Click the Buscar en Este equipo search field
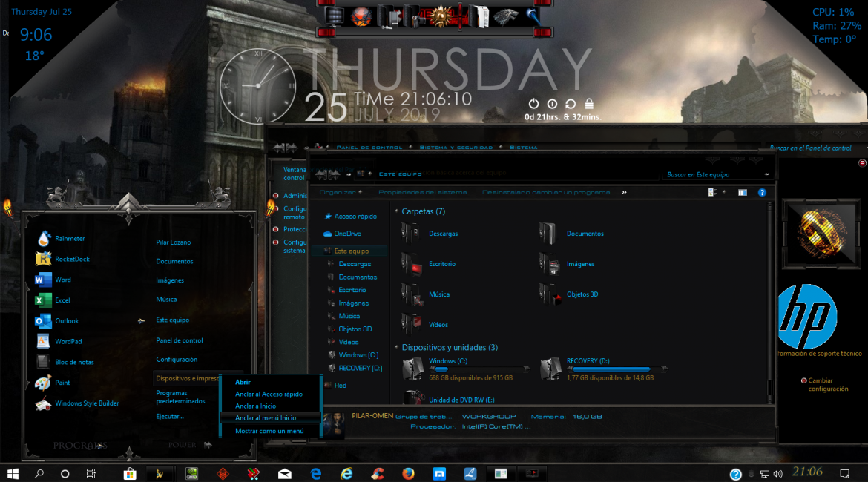Viewport: 868px width, 482px height. [x=717, y=174]
